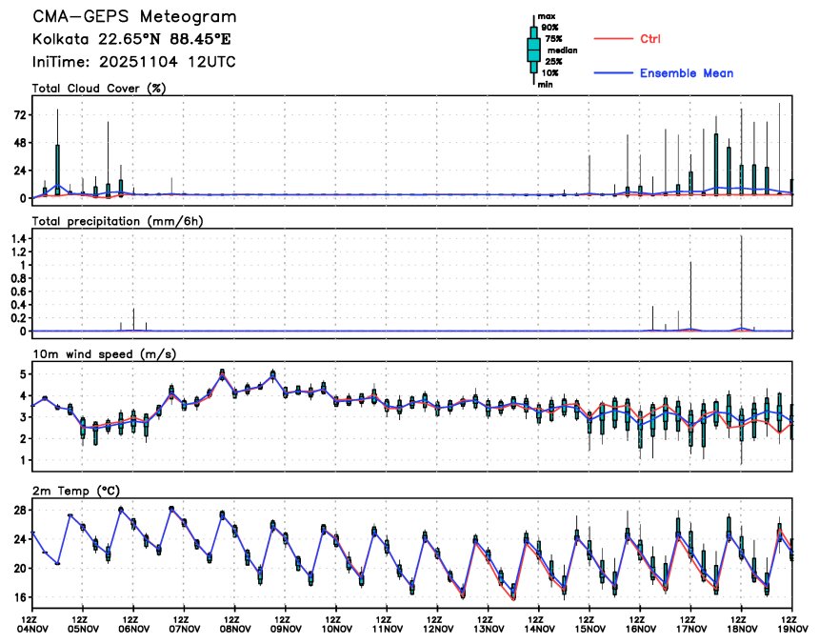Click the '1.2' tick on precipitation axis

click(x=18, y=252)
